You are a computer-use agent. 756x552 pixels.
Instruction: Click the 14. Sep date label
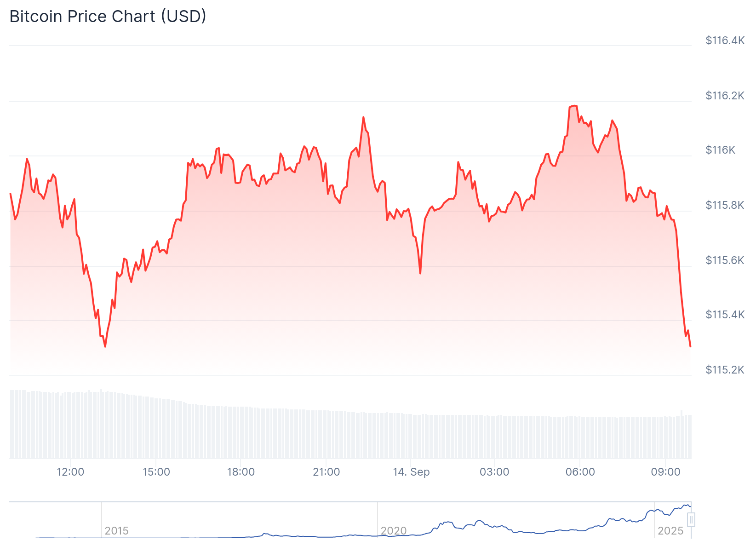click(x=411, y=472)
